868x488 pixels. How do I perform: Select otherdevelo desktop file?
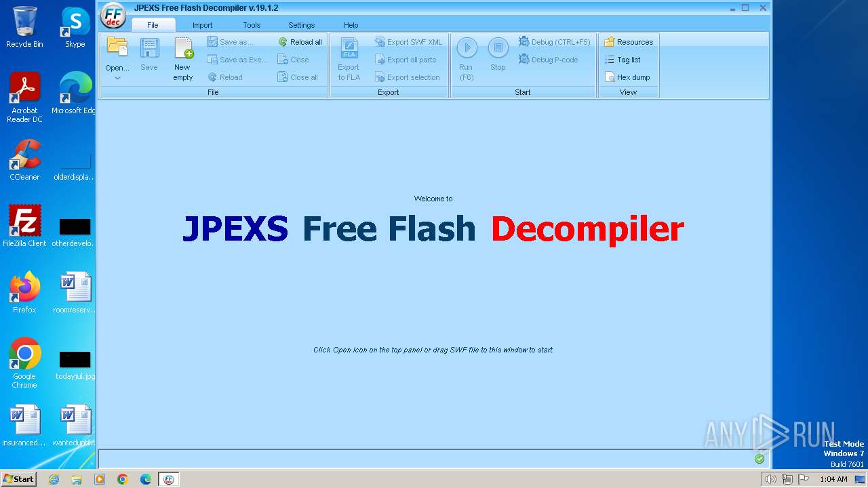pyautogui.click(x=75, y=232)
